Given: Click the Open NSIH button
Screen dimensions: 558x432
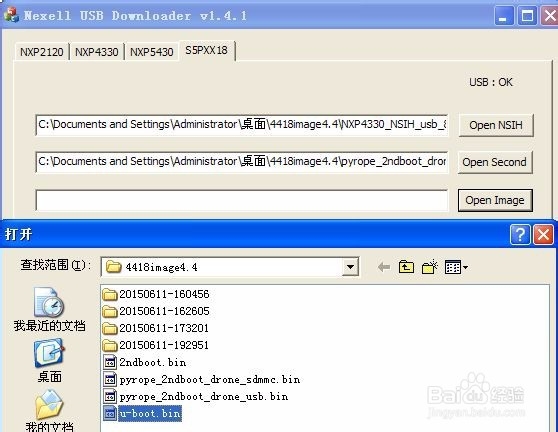Looking at the screenshot, I should click(x=496, y=125).
